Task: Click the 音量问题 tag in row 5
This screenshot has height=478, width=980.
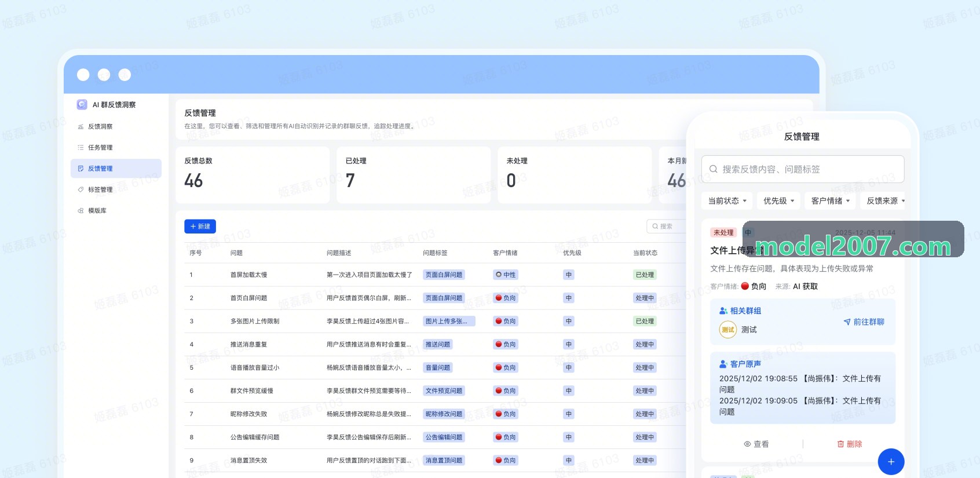Action: pyautogui.click(x=438, y=367)
